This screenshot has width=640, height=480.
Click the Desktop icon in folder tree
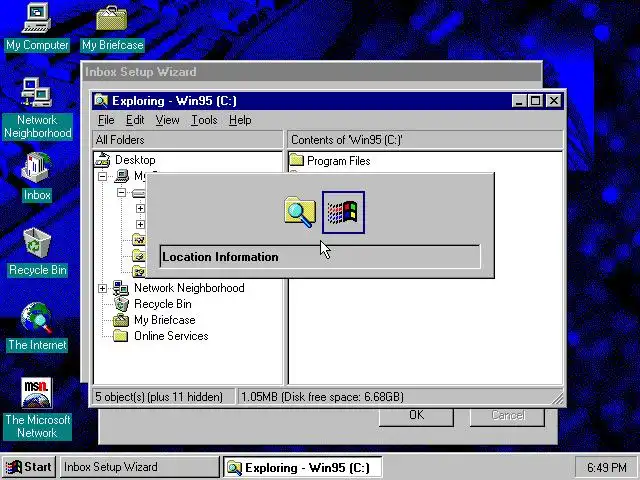coord(103,160)
